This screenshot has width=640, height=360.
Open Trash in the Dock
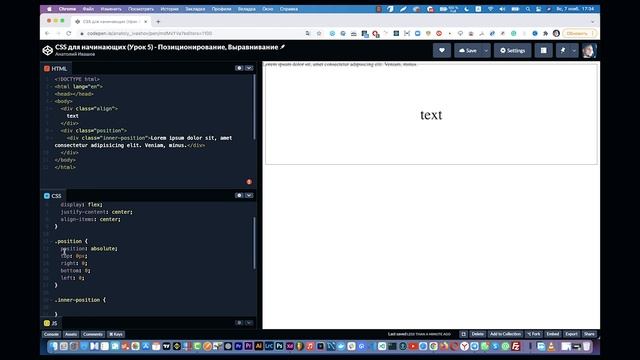coord(587,347)
